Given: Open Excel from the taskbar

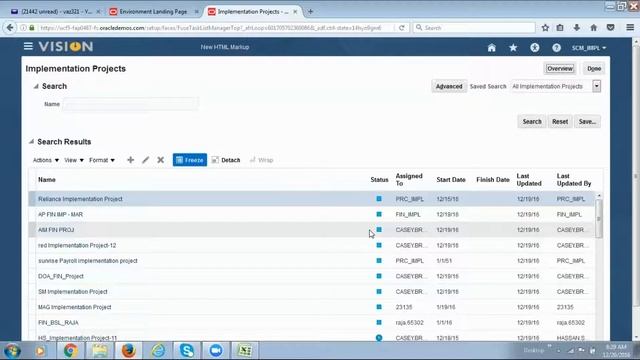Looking at the screenshot, I should click(245, 351).
